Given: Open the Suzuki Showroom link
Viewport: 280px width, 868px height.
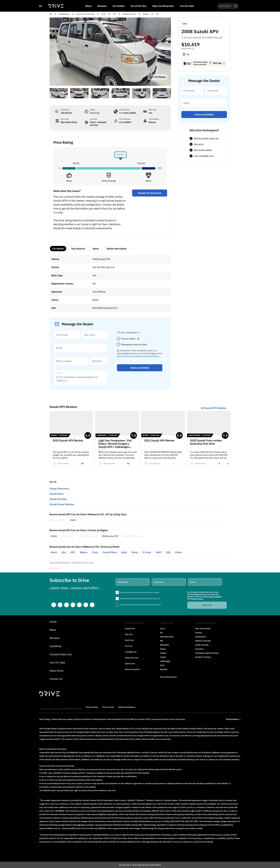Looking at the screenshot, I should click(59, 489).
